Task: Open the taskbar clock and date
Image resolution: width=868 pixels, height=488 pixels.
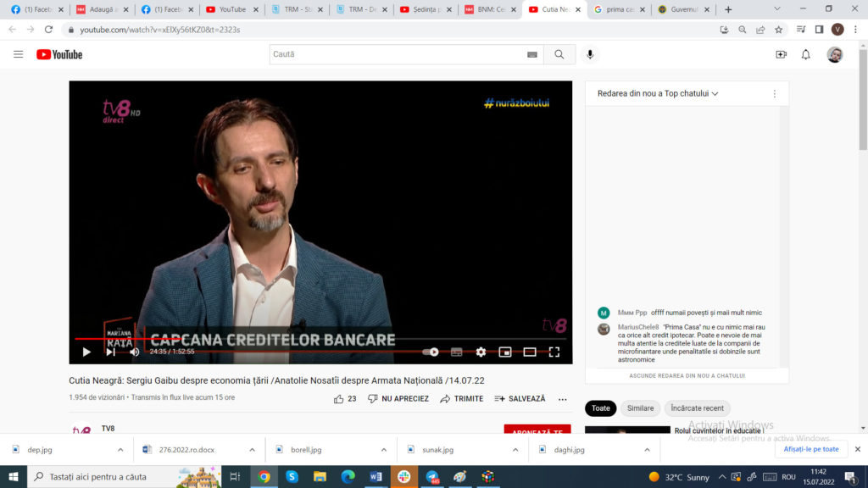Action: click(x=818, y=476)
